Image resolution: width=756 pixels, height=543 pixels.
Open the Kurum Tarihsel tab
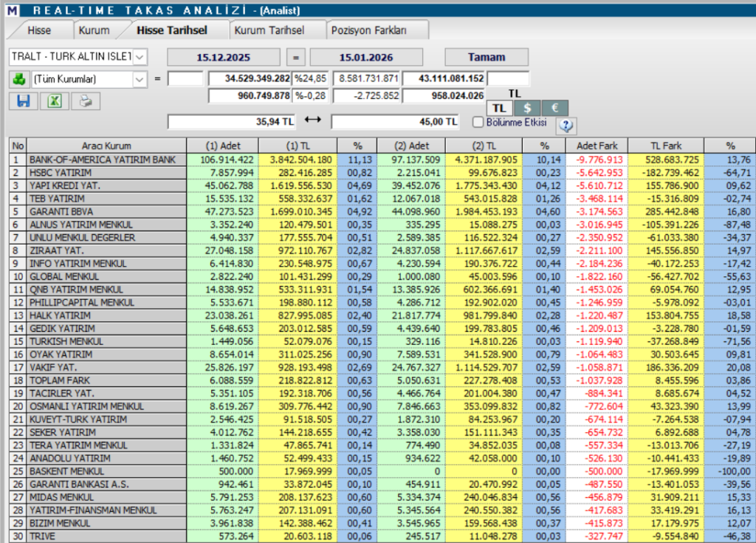269,30
